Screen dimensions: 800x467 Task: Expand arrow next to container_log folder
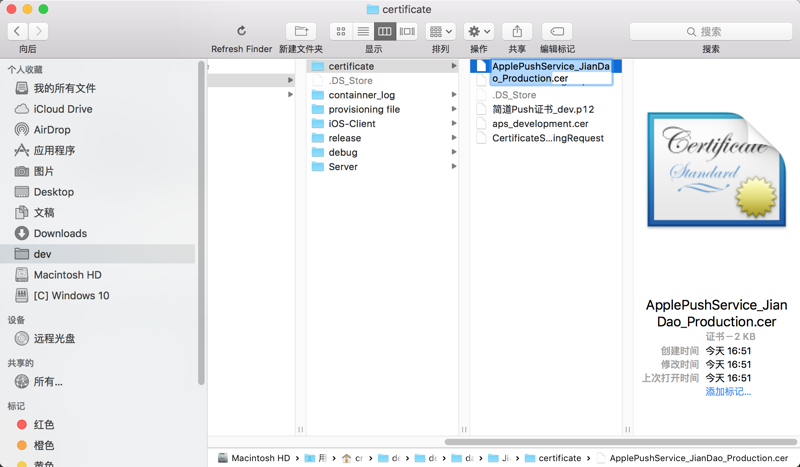tap(454, 94)
